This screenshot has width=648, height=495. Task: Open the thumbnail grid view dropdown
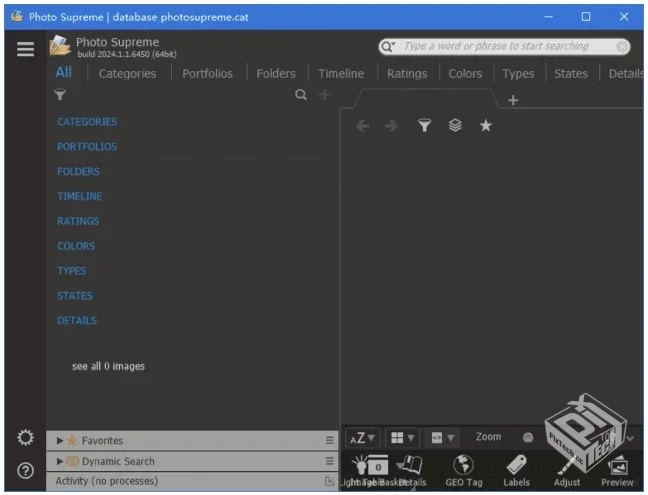(403, 437)
